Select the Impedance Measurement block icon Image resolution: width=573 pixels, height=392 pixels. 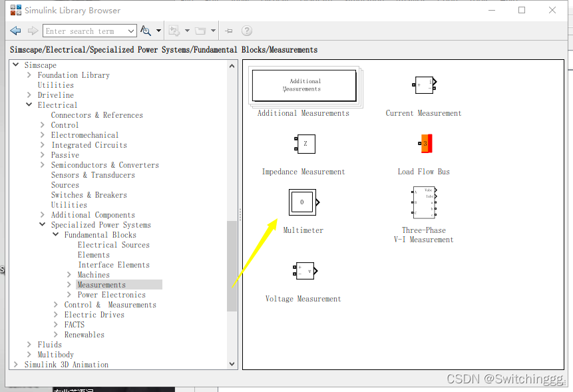coord(304,144)
